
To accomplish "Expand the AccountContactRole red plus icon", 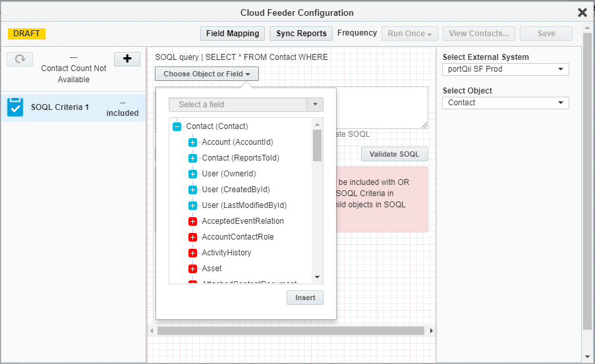I will coord(193,237).
